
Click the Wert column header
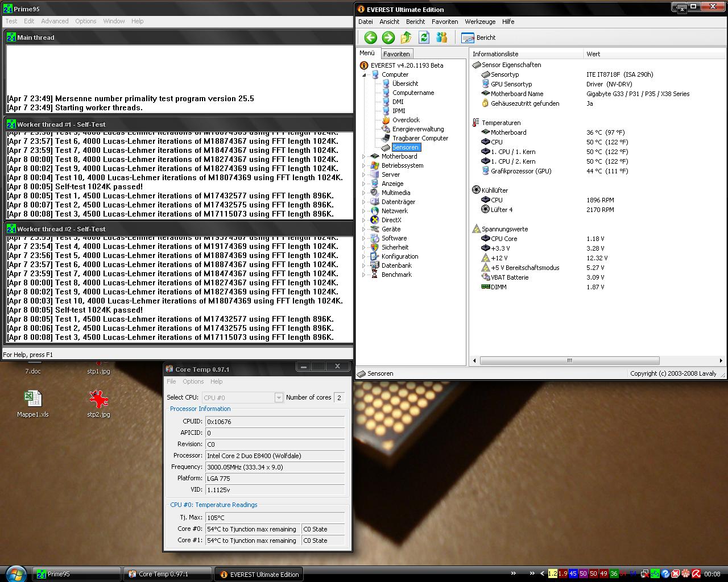pyautogui.click(x=654, y=54)
